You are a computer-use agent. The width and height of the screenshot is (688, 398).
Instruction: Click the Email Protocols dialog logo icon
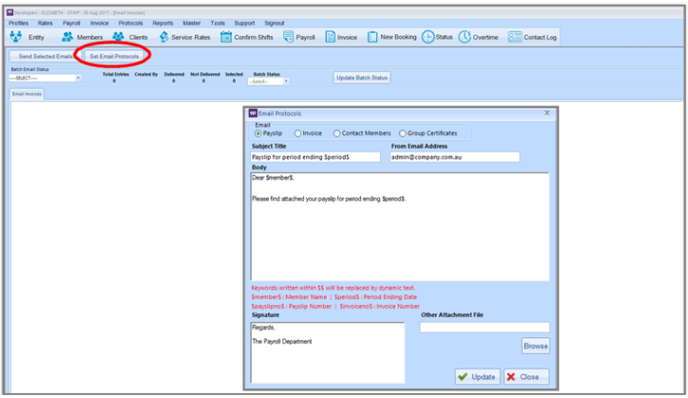253,113
